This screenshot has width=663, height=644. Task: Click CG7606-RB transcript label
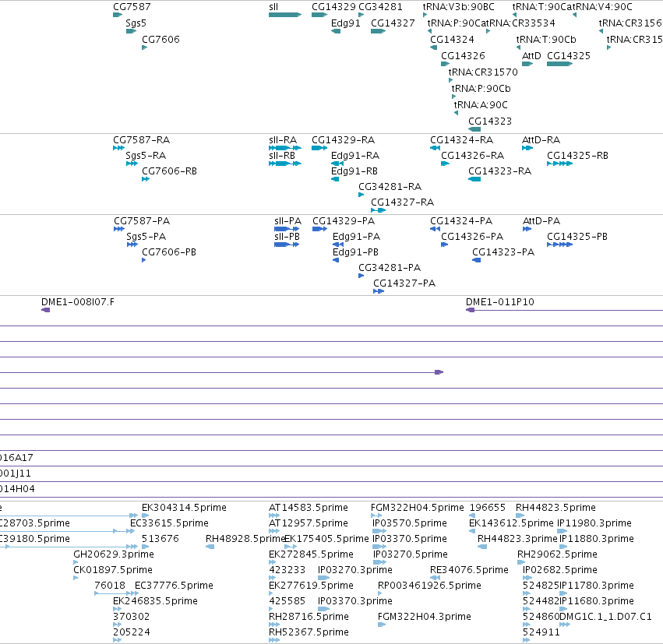(169, 171)
